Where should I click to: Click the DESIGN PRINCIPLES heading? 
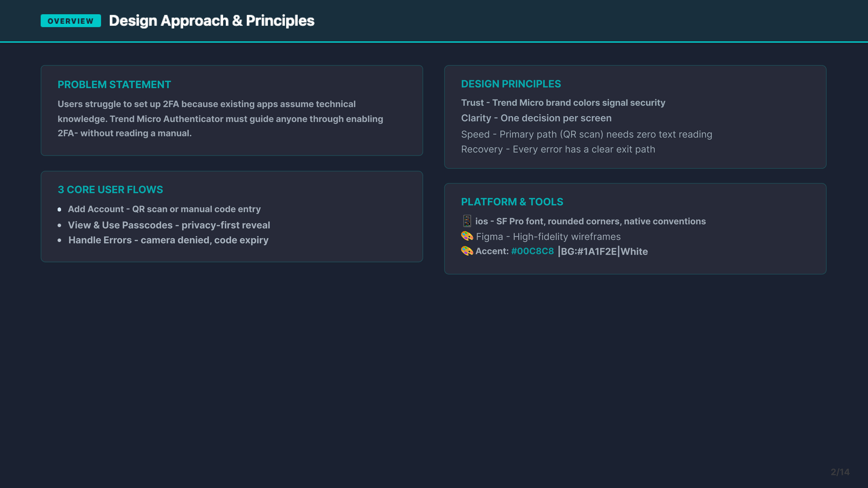[511, 84]
